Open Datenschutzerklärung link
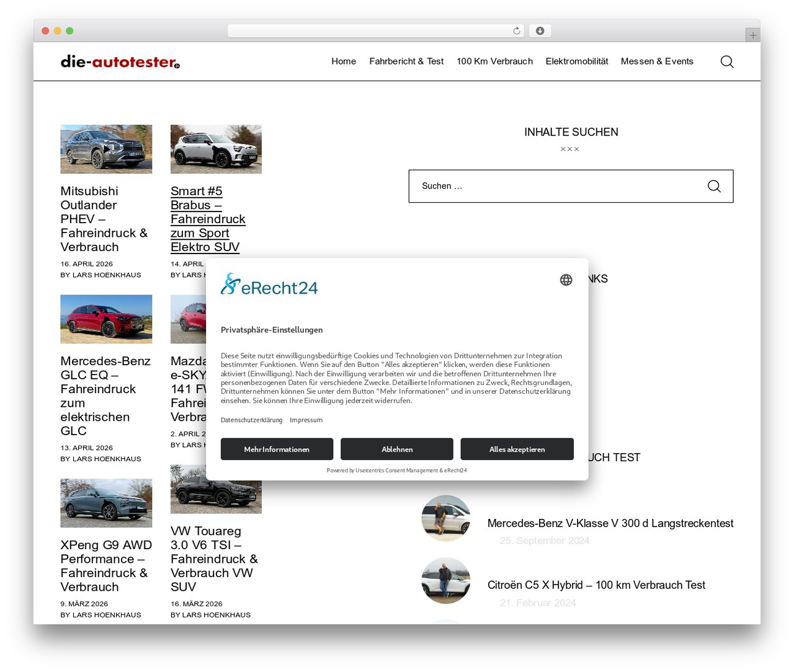Viewport: 794px width, 672px height. click(x=251, y=420)
